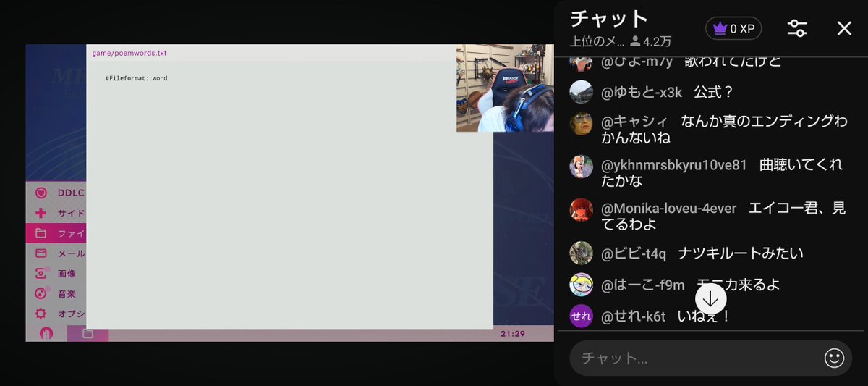Screen dimensions: 868x386
Task: Click the game/poemwords.txt file title
Action: pyautogui.click(x=129, y=53)
